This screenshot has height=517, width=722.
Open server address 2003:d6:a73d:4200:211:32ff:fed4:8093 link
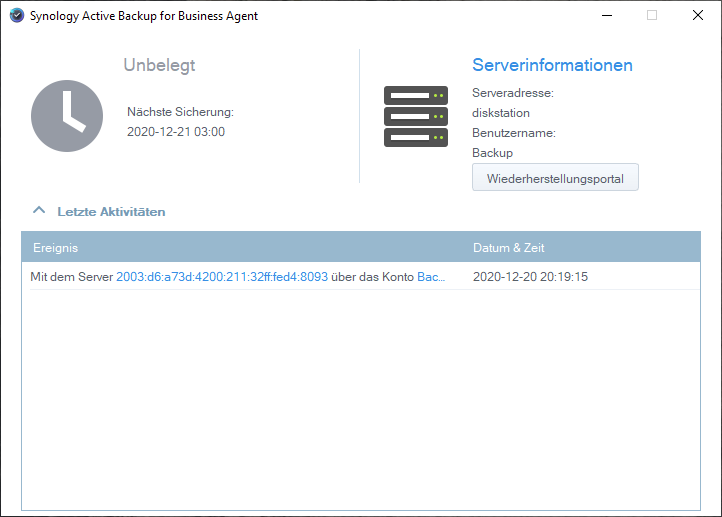222,277
